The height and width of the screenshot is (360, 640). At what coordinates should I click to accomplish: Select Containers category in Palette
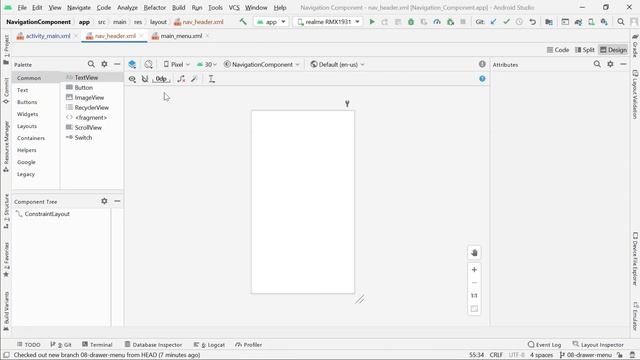pyautogui.click(x=31, y=138)
